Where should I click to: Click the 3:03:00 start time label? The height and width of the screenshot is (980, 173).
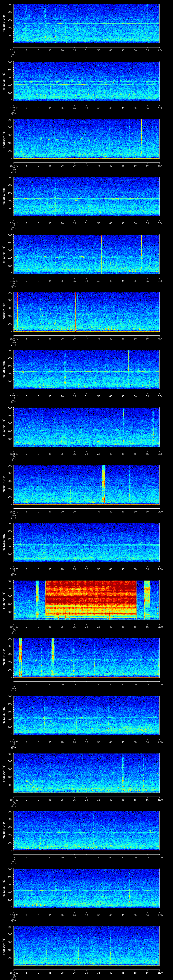tap(14, 166)
